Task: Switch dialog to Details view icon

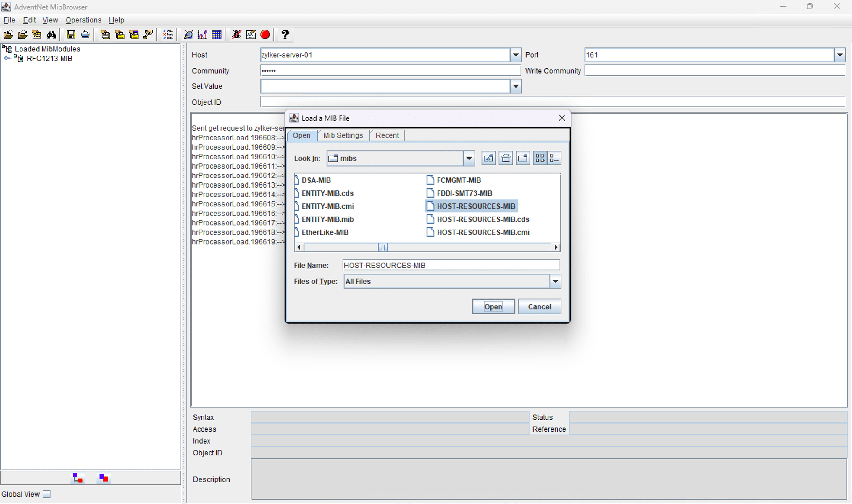Action: [x=554, y=158]
